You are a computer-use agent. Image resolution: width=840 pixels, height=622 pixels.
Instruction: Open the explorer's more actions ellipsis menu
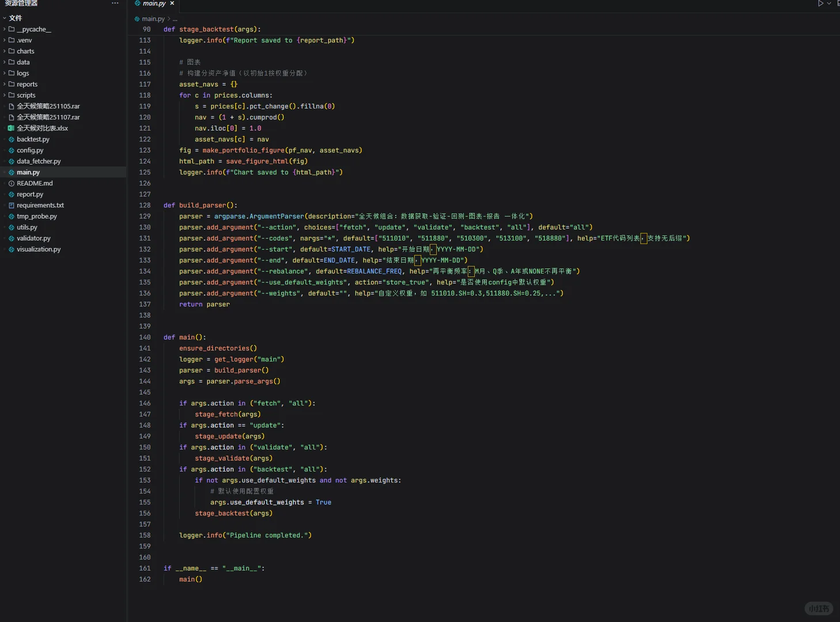pyautogui.click(x=115, y=3)
